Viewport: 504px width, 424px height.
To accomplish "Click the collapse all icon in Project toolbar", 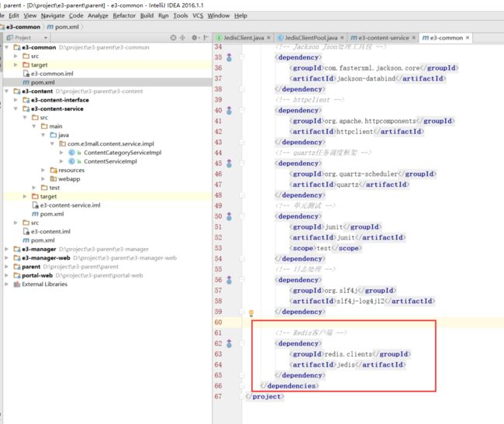I will (x=182, y=37).
